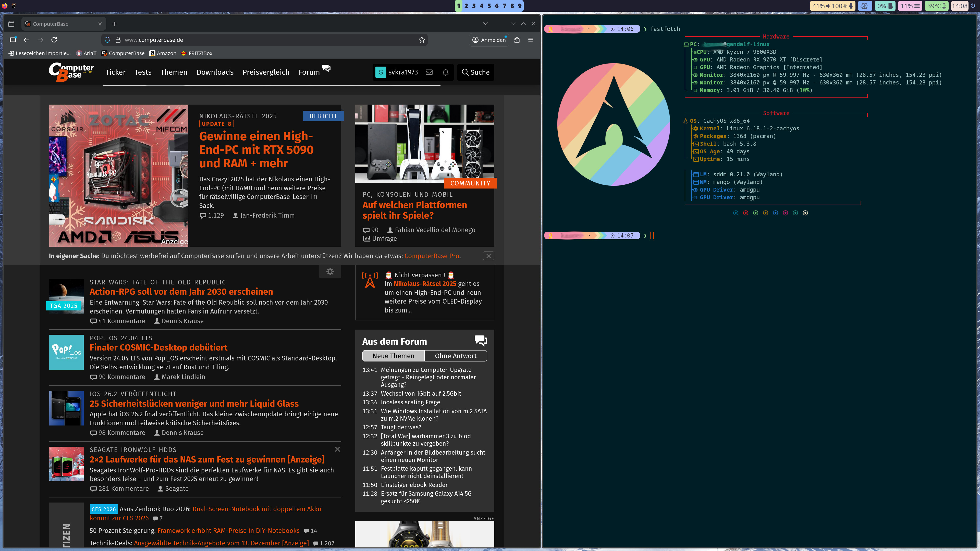Switch to workspace 5 in top bar
Image resolution: width=980 pixels, height=551 pixels.
point(489,6)
